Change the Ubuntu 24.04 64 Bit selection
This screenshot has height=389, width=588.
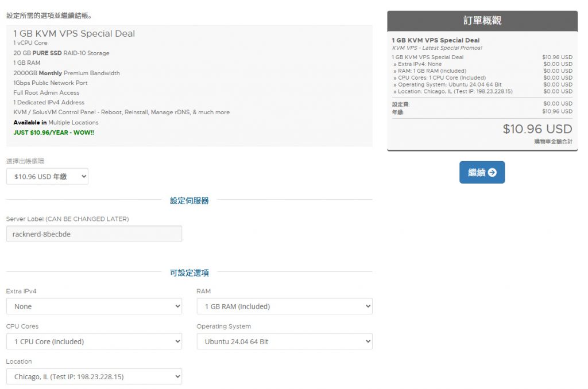coord(285,341)
